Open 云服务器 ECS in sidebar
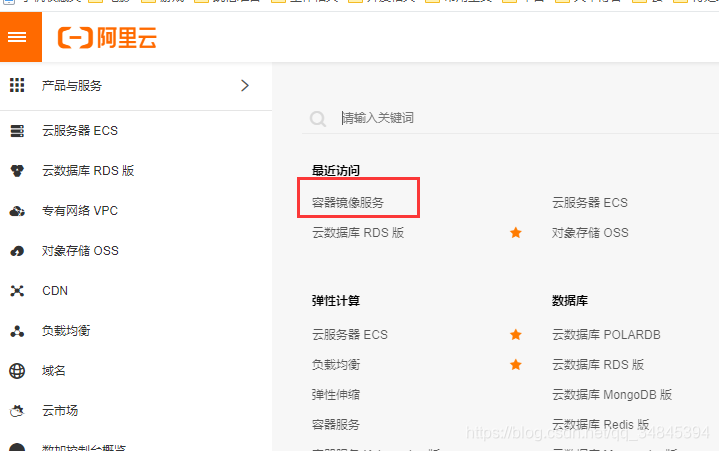This screenshot has height=451, width=719. (80, 131)
